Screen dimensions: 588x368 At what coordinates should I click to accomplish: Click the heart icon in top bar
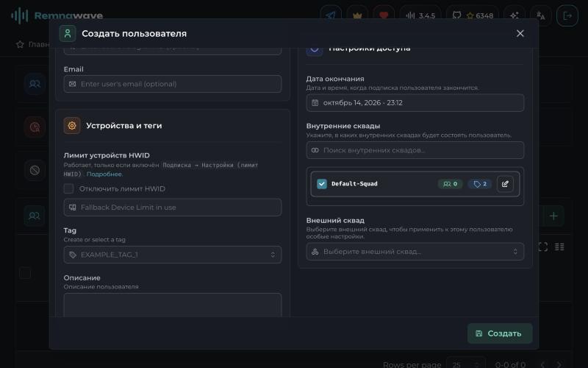384,15
